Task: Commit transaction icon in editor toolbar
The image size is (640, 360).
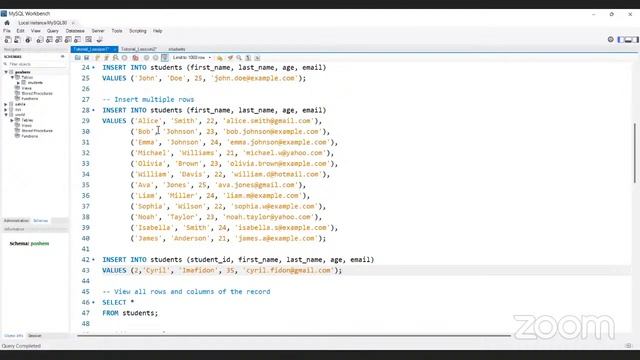Action: (147, 58)
